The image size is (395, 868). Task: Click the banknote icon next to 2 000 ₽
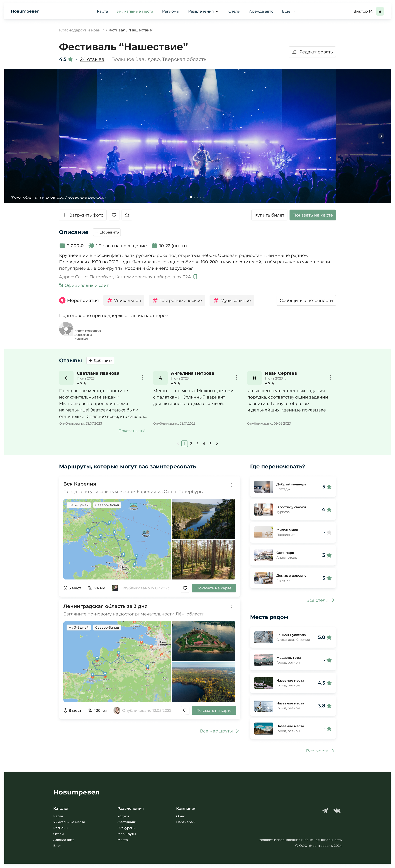click(x=63, y=246)
